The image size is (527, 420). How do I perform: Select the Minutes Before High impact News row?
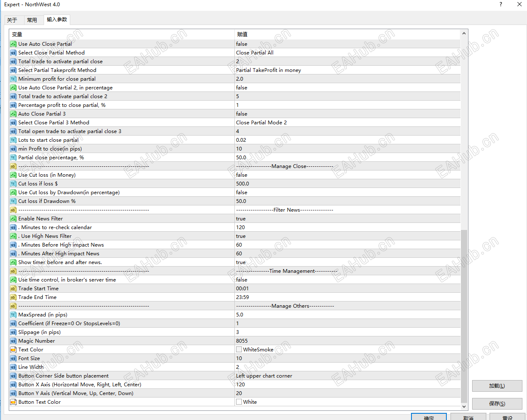tap(235, 245)
